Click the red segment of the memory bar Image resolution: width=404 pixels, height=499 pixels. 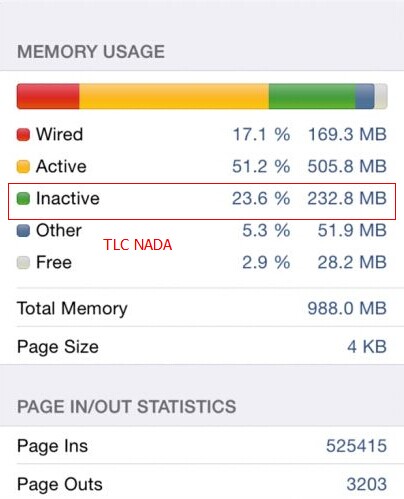click(48, 96)
